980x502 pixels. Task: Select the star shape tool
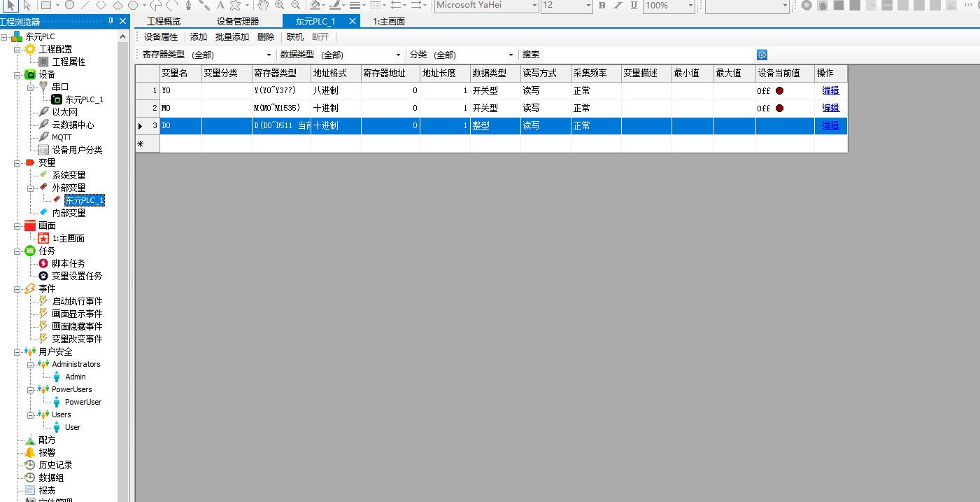point(236,5)
